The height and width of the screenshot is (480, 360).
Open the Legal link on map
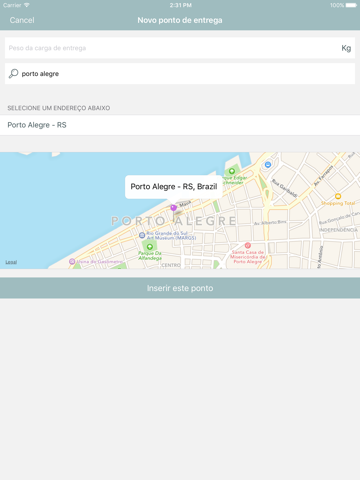11,262
